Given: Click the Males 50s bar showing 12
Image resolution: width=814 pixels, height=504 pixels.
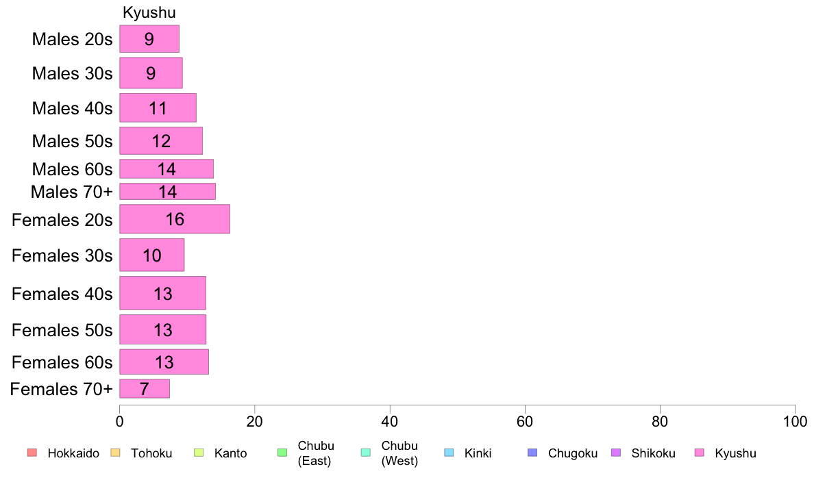Looking at the screenshot, I should point(161,140).
